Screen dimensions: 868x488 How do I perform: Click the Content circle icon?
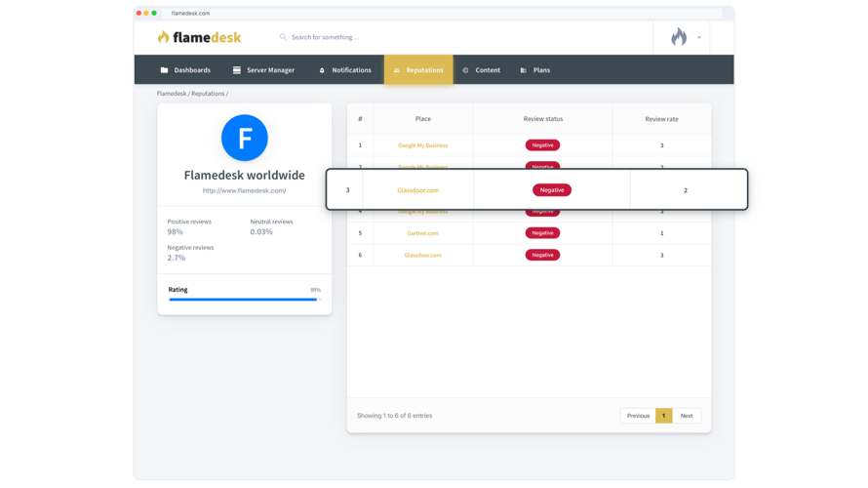pos(465,70)
